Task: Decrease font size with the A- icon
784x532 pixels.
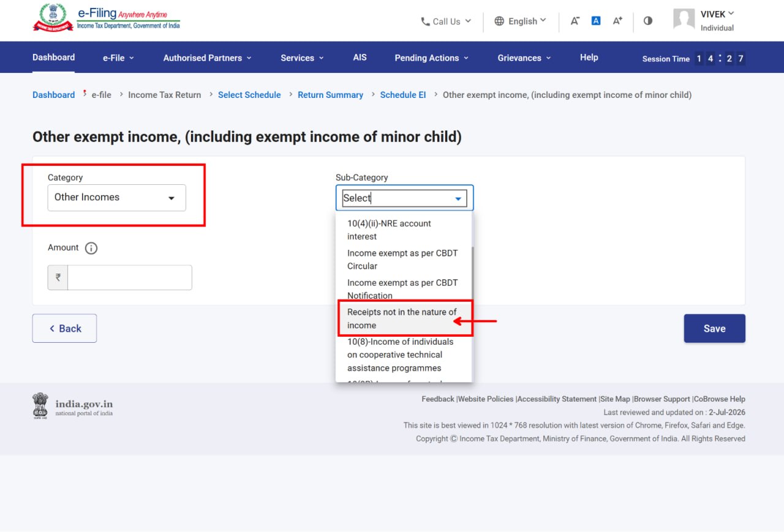Action: 575,21
